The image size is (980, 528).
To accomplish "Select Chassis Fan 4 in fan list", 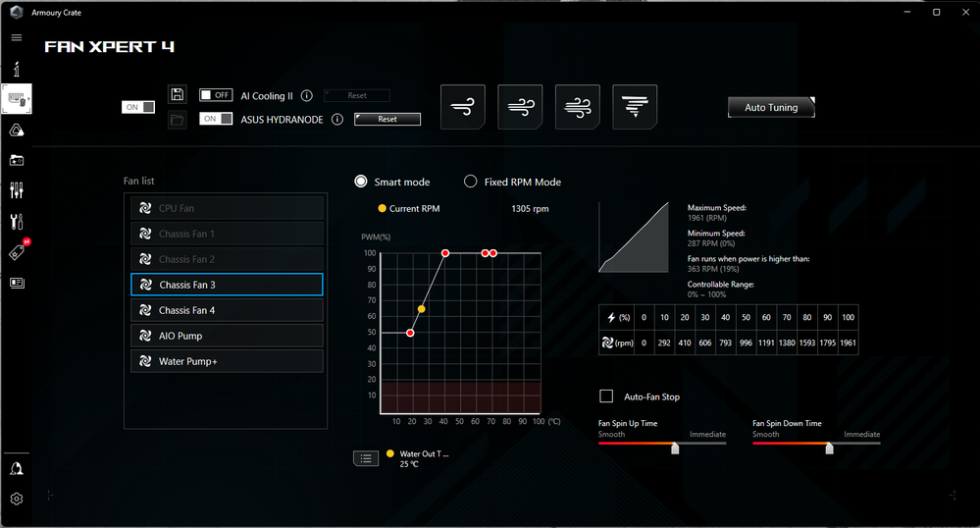I will click(227, 310).
